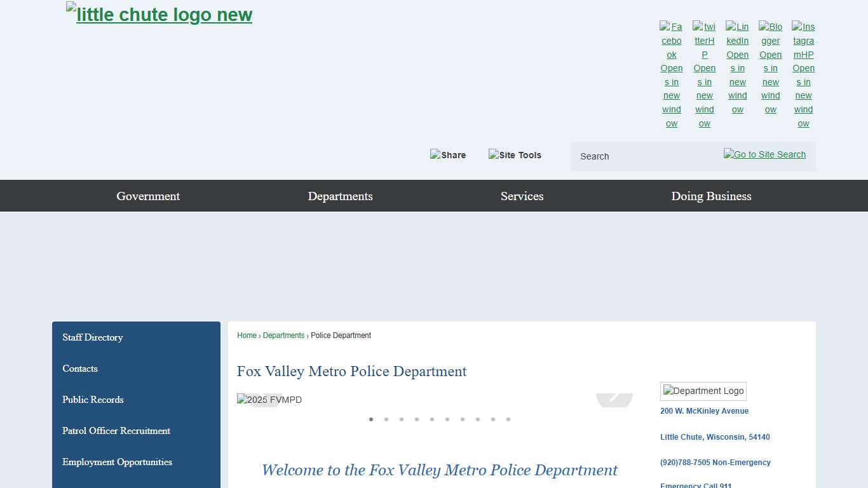Open the Staff Directory page

click(x=93, y=337)
